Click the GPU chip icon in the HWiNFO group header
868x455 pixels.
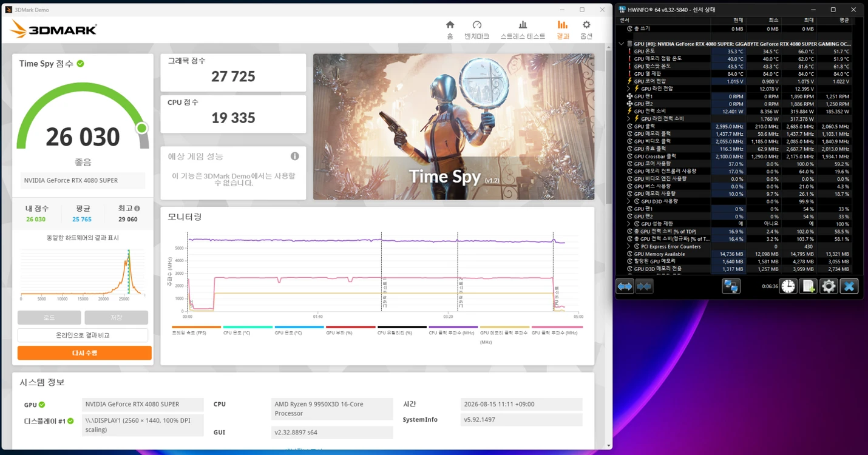(629, 44)
